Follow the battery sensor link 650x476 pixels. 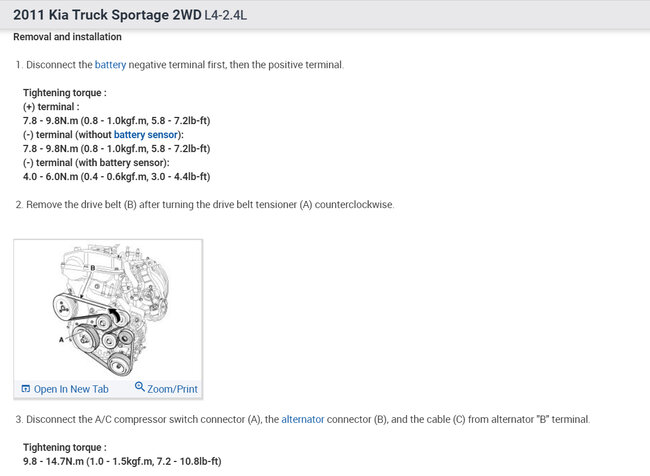(x=146, y=135)
